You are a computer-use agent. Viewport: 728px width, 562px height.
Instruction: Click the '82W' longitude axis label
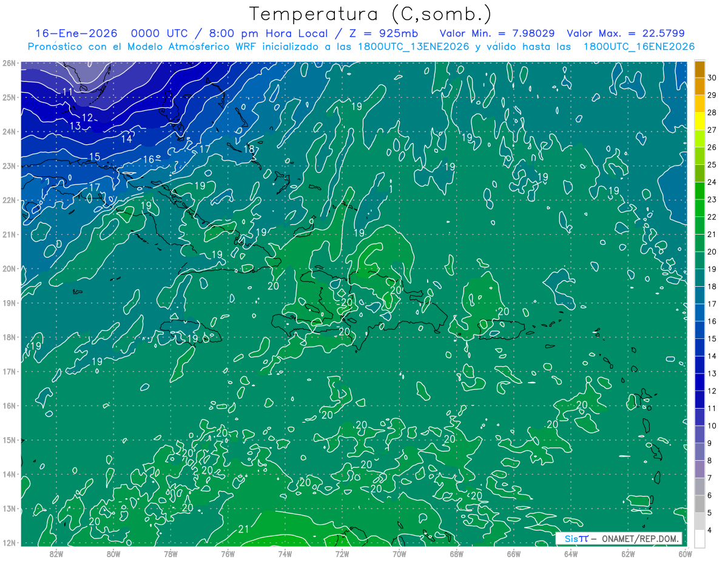[x=56, y=554]
